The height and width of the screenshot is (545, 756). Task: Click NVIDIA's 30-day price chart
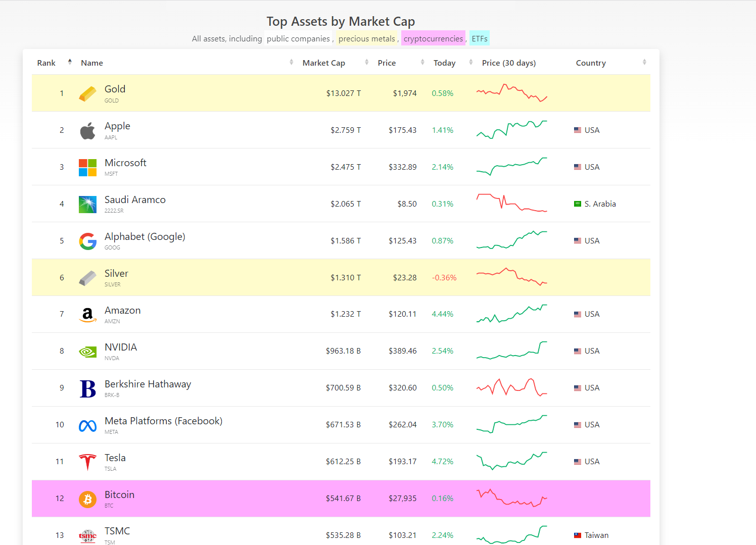pos(511,351)
